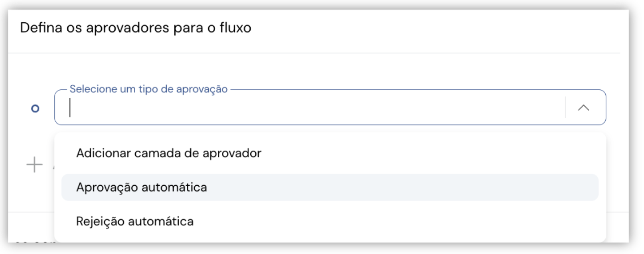Image resolution: width=644 pixels, height=254 pixels.
Task: Click the circle step marker beside the dropdown
Action: coord(35,108)
